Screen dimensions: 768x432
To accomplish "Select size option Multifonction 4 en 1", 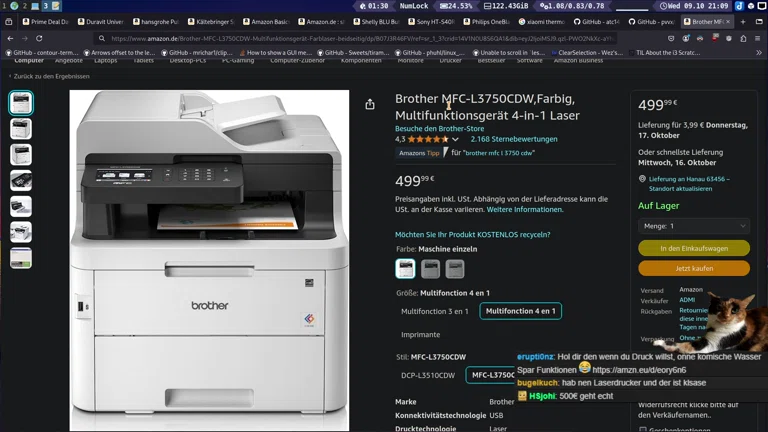I will (520, 311).
